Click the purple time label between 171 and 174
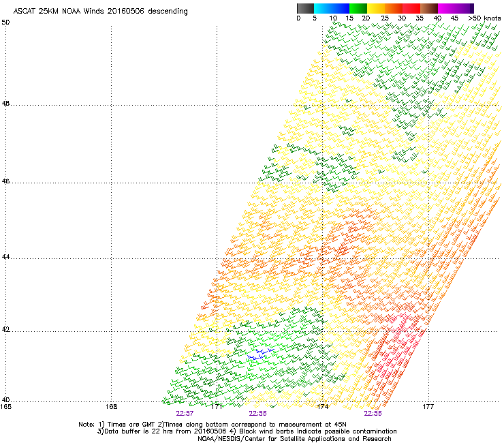504x443 pixels. [x=257, y=414]
